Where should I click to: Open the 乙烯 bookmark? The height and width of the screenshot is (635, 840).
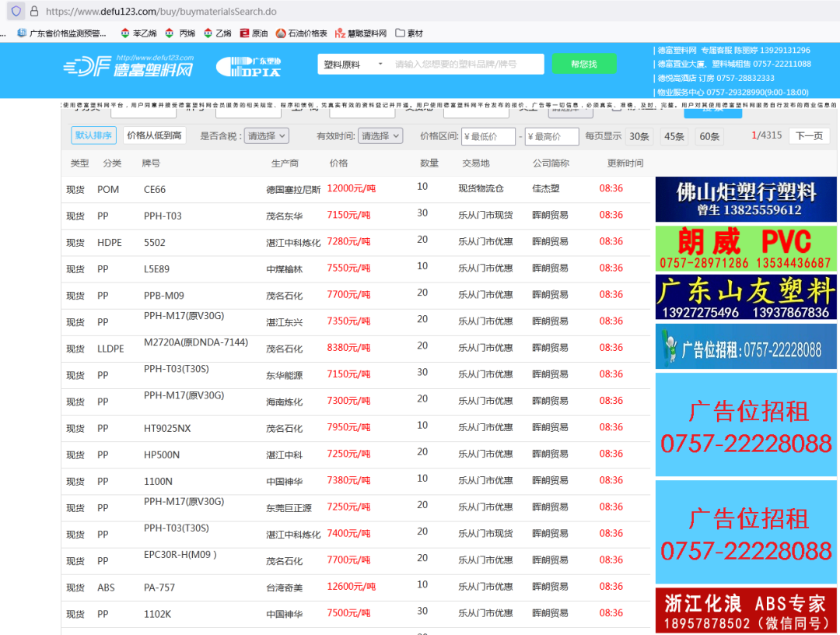[218, 33]
